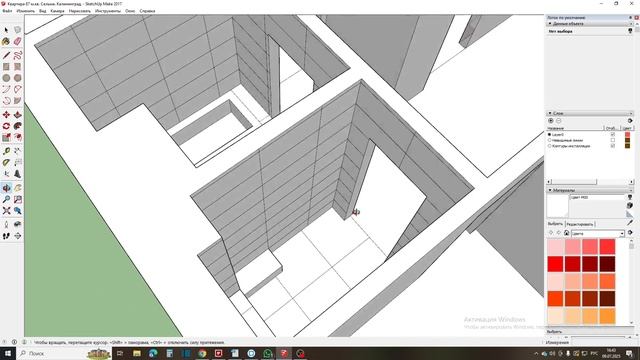Choose the Pan hand tool
Viewport: 640px width, 360px height.
point(18,188)
